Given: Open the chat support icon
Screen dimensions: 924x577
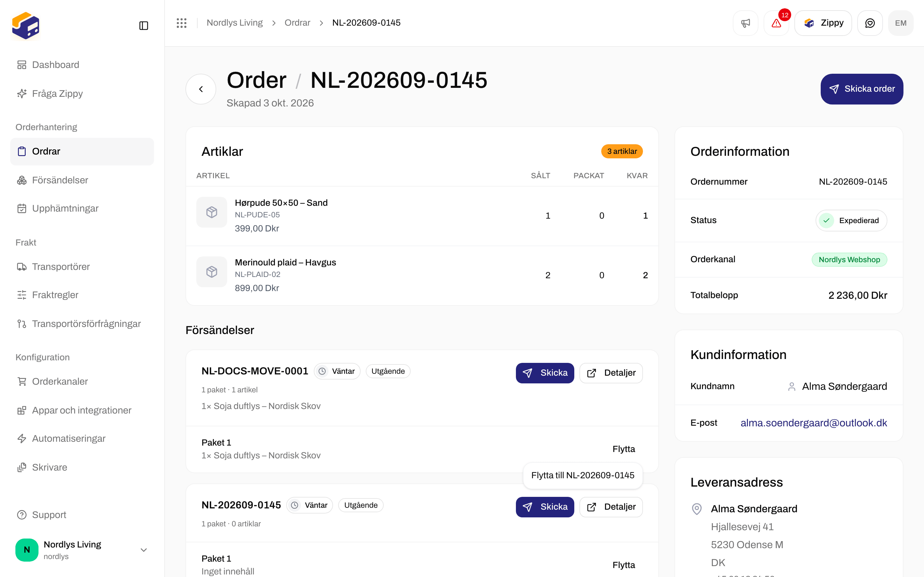Looking at the screenshot, I should [x=870, y=23].
